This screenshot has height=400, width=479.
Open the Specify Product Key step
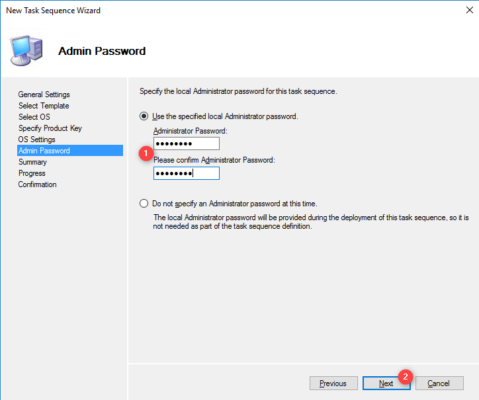coord(50,128)
